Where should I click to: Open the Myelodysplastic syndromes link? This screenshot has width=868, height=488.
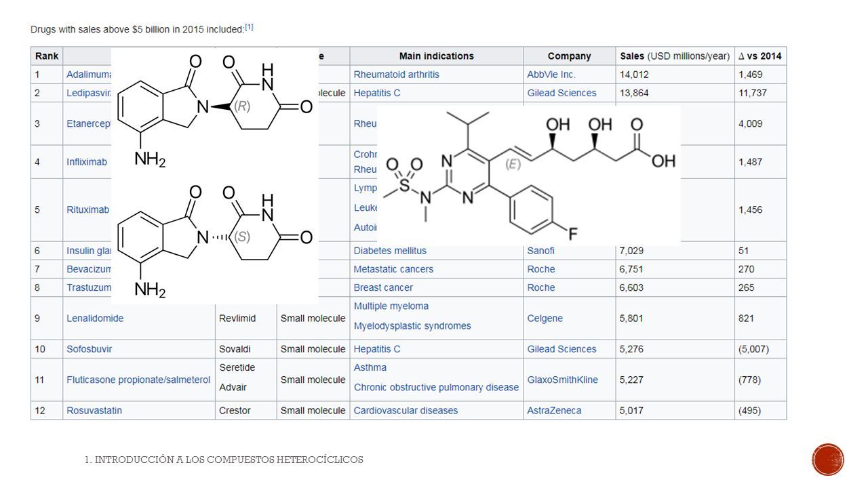412,326
